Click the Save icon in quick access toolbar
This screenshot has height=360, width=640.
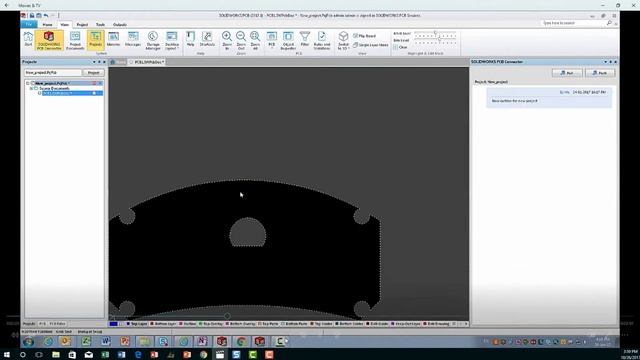32,16
